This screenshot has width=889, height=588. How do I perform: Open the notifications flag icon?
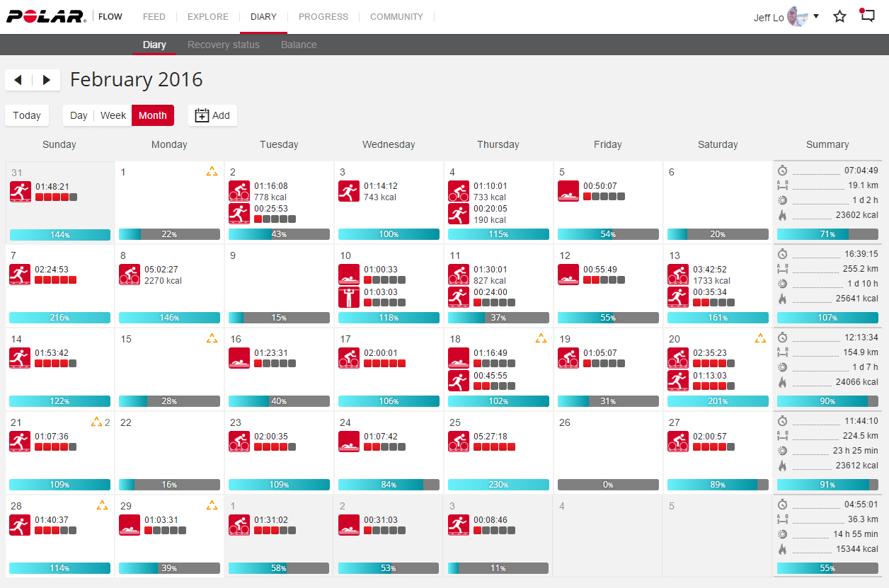(867, 16)
